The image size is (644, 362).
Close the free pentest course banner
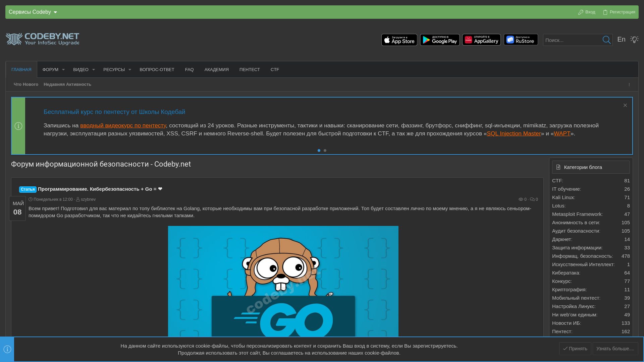click(625, 105)
